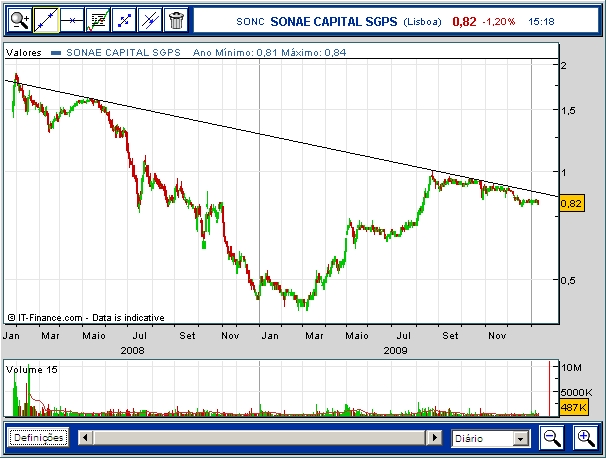606x458 pixels.
Task: Click the (Lisboa) exchange label
Action: [422, 22]
